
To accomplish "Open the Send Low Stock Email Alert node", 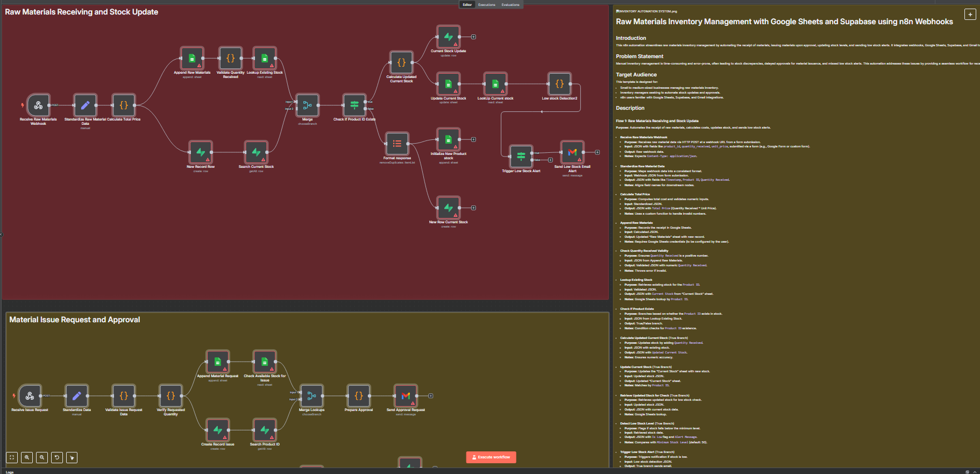I will click(x=572, y=152).
